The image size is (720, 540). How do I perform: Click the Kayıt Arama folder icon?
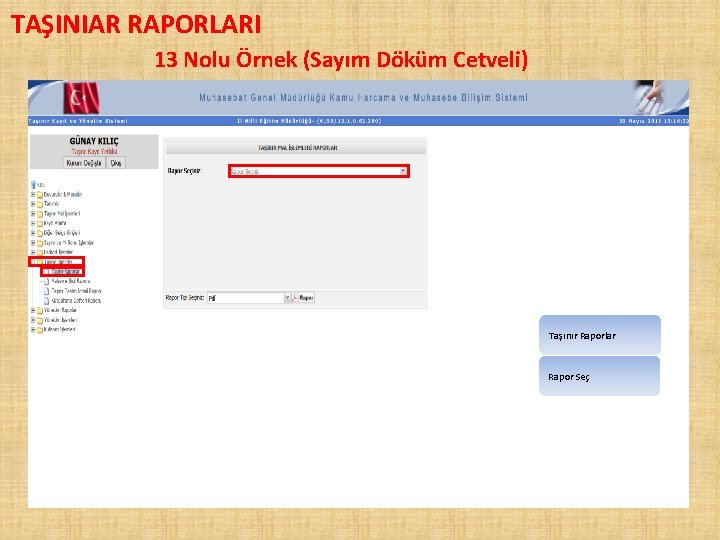tap(40, 224)
